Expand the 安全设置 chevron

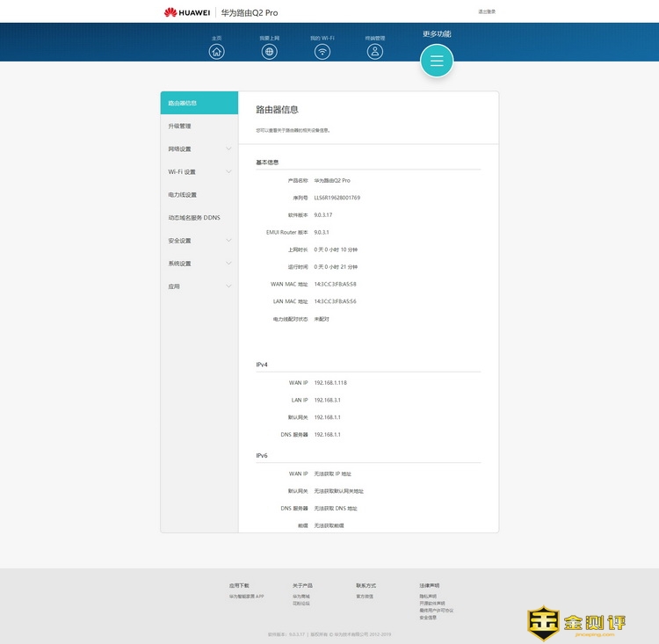coord(228,240)
